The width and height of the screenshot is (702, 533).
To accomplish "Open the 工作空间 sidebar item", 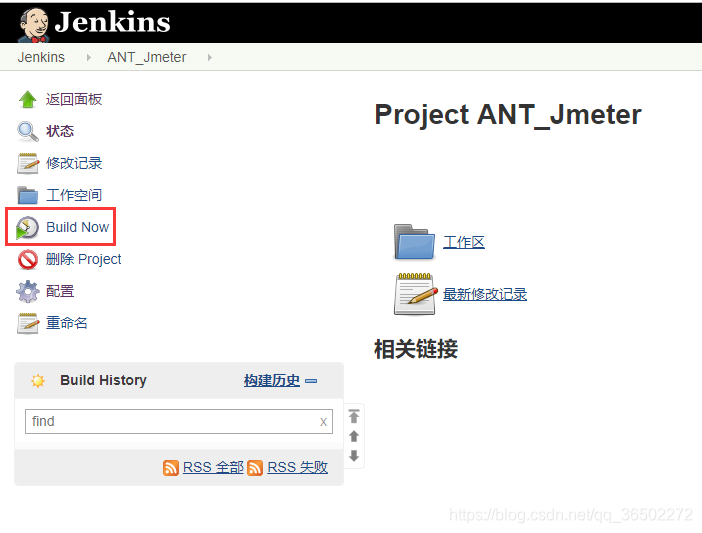I will coord(74,196).
